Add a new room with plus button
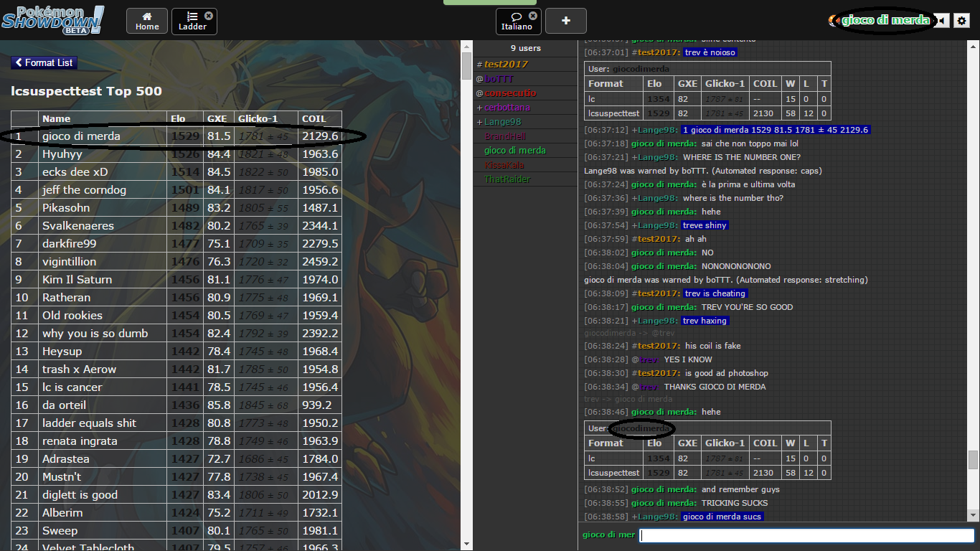The image size is (980, 551). [x=565, y=21]
